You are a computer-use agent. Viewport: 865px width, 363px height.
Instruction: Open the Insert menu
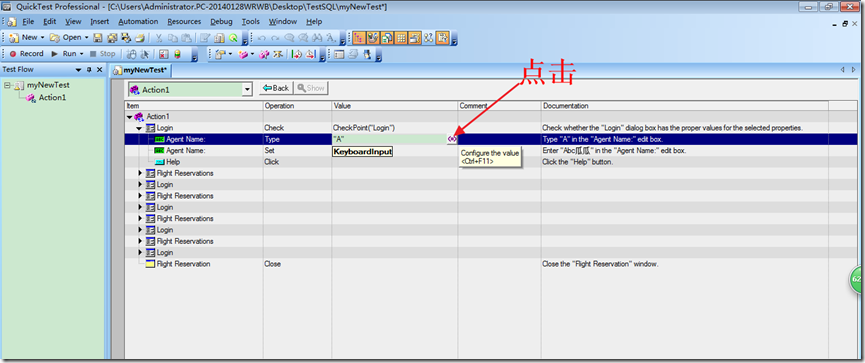100,22
